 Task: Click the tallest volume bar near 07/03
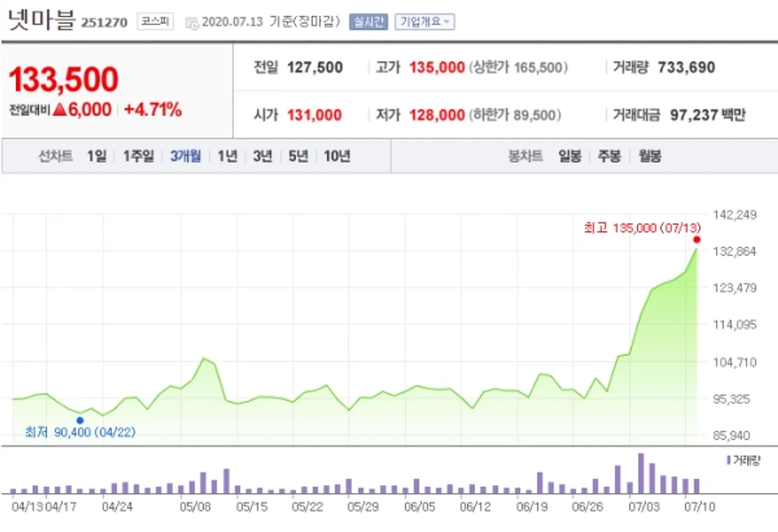point(641,473)
